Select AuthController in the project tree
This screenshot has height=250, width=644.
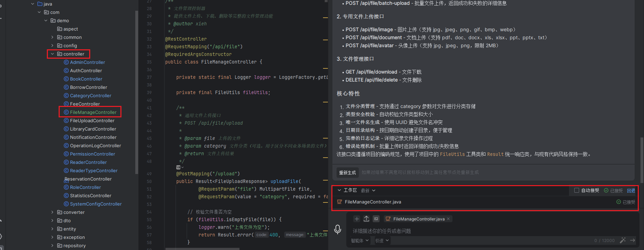86,70
